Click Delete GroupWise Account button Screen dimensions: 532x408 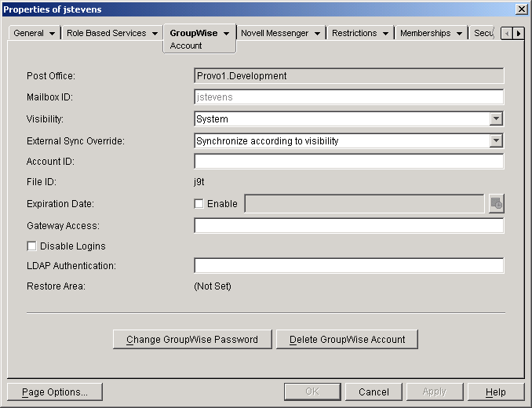tap(347, 339)
